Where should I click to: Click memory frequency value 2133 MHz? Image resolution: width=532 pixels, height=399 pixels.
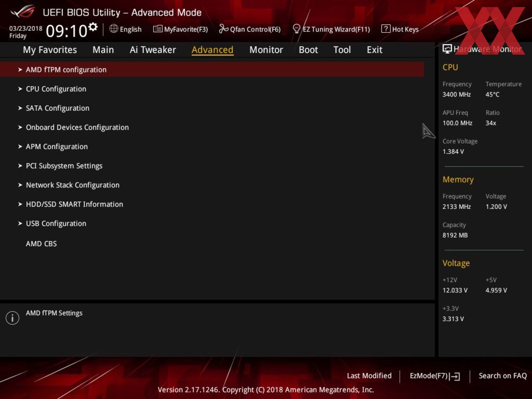457,207
